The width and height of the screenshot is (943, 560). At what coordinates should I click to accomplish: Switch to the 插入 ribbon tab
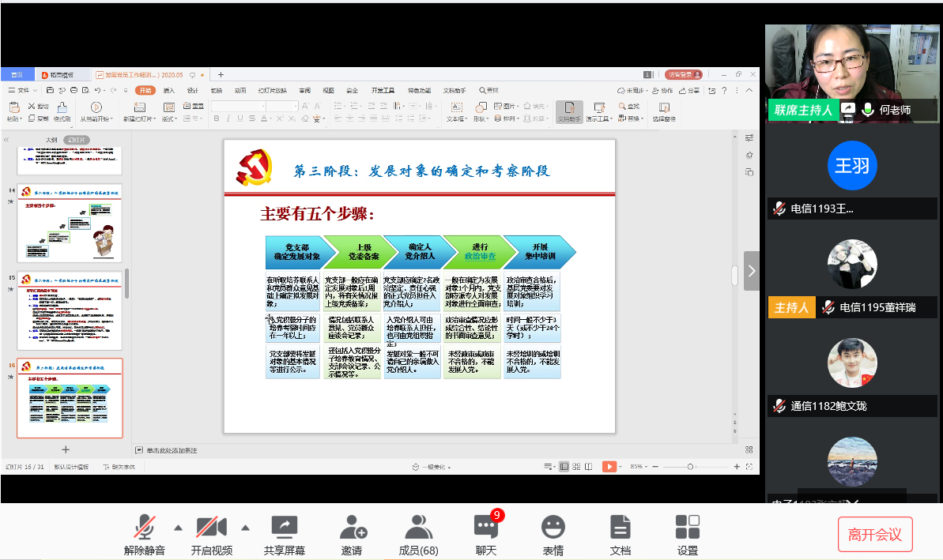(168, 91)
